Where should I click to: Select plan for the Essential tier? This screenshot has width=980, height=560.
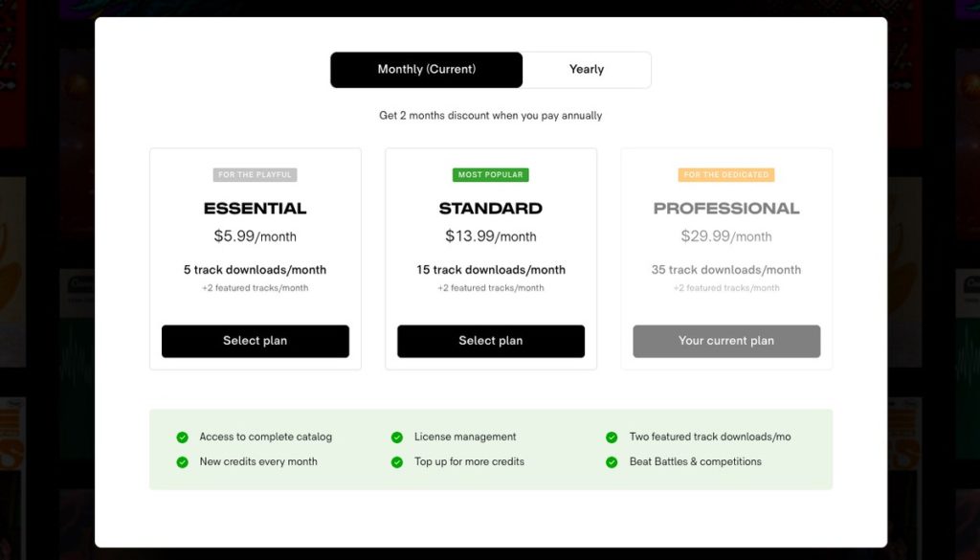255,341
